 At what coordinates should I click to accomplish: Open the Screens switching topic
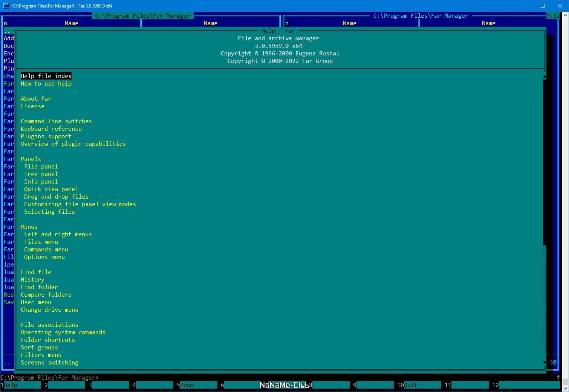pyautogui.click(x=49, y=363)
